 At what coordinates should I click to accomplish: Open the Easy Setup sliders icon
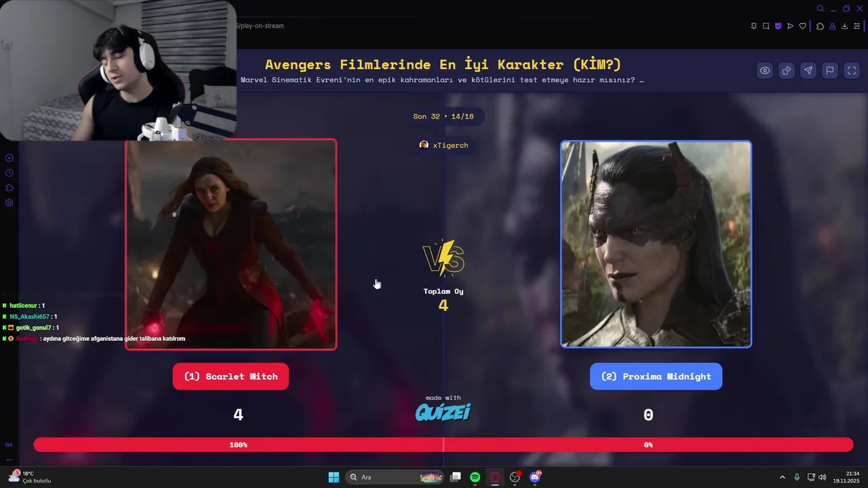click(856, 26)
